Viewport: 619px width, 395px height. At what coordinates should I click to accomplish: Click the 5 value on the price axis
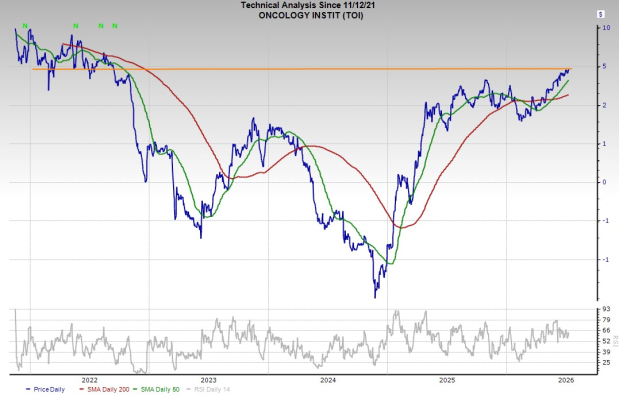[604, 66]
